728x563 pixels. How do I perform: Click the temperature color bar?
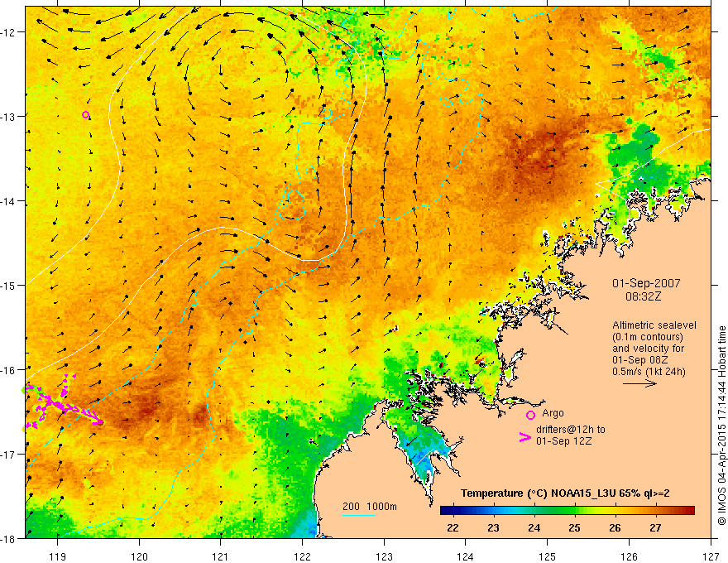pyautogui.click(x=568, y=511)
